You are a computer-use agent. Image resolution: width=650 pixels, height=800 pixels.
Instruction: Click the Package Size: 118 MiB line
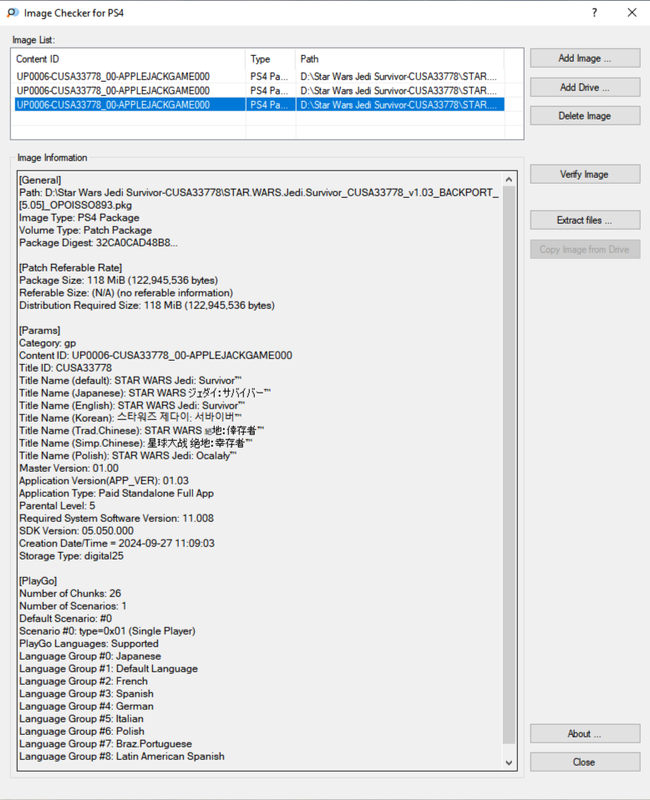118,280
